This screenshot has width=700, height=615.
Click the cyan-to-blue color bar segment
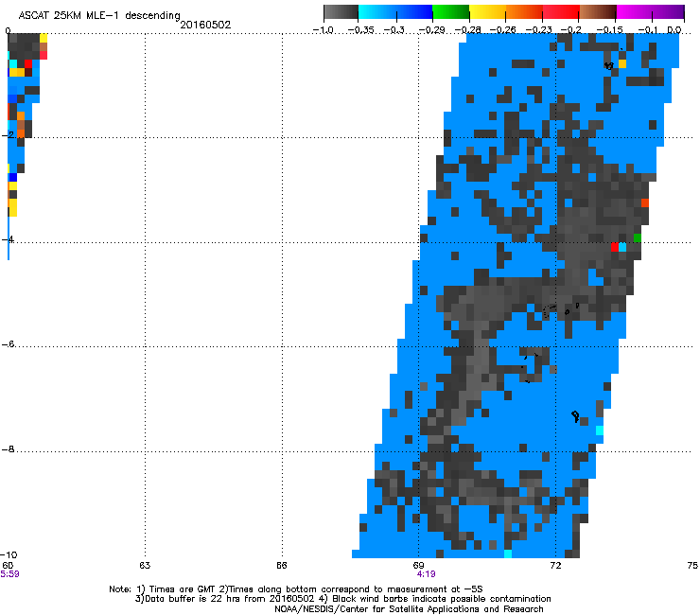coord(395,12)
